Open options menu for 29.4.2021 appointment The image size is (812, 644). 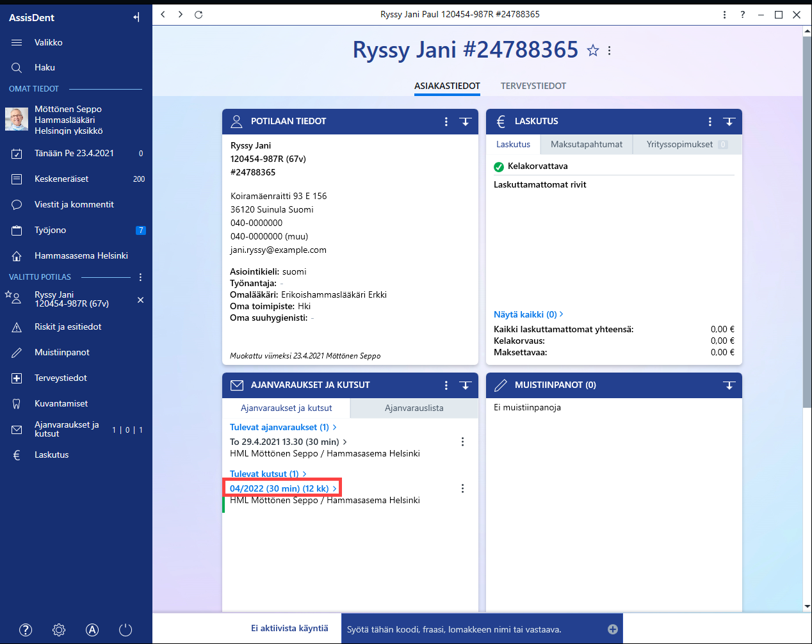point(462,442)
